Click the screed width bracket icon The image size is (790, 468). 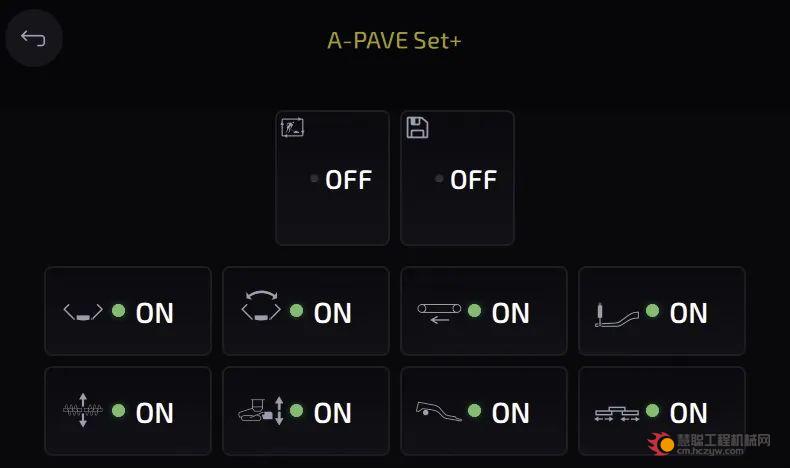[83, 312]
